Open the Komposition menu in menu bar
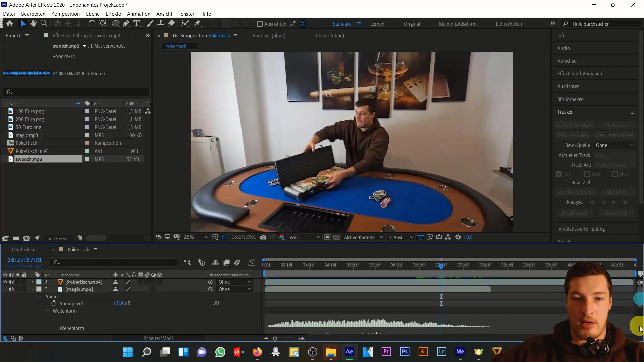The image size is (644, 362). (65, 14)
